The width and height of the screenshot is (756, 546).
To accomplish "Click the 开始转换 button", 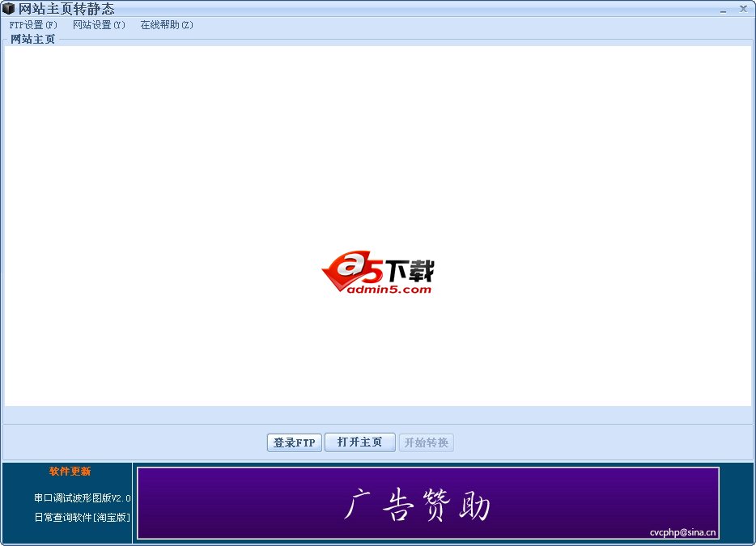I will (x=427, y=442).
